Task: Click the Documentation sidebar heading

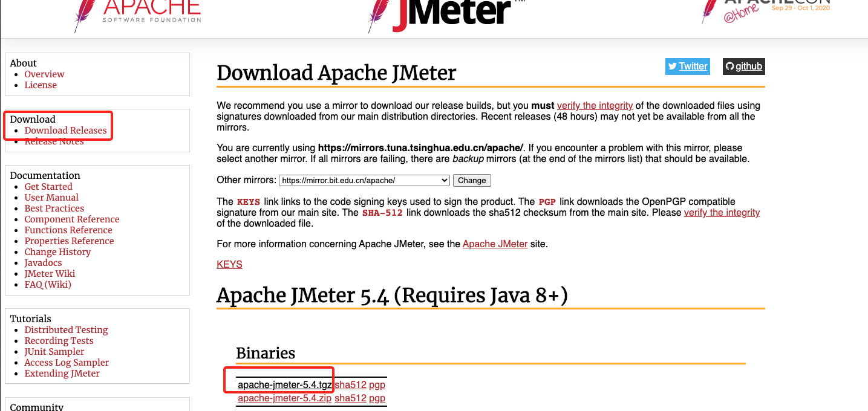Action: coord(45,176)
